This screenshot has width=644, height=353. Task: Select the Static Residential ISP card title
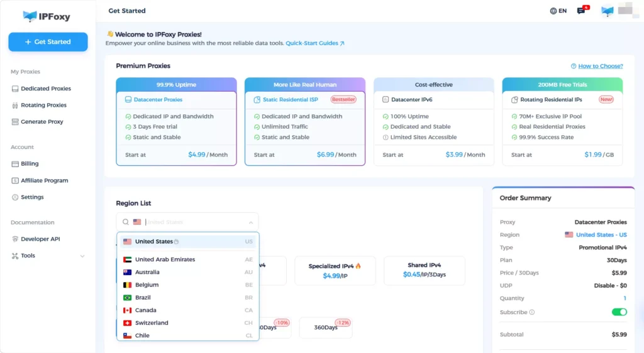point(291,100)
